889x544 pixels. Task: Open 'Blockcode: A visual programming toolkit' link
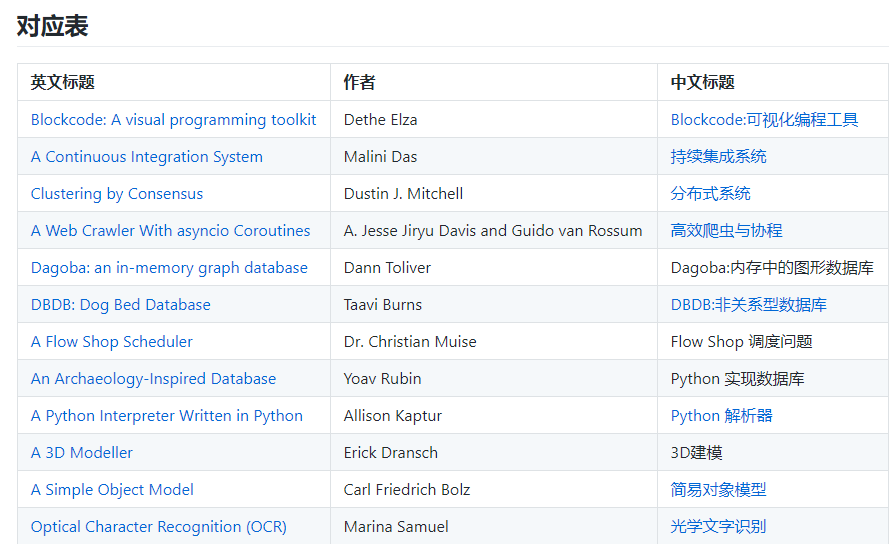pos(173,120)
